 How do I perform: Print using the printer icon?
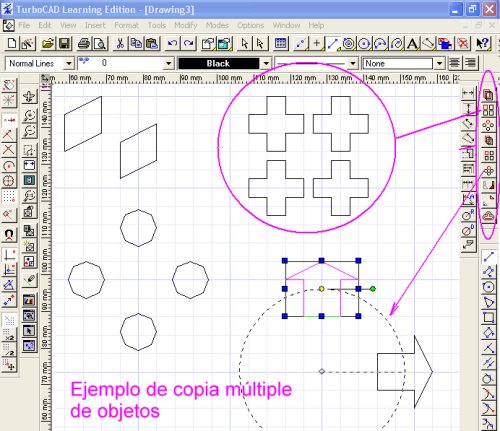click(84, 43)
